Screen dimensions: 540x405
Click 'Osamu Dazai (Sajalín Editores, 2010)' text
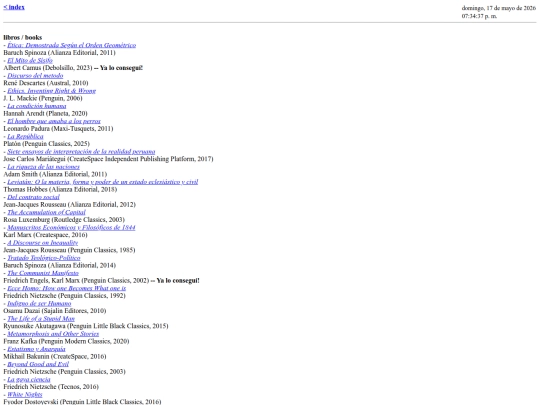pyautogui.click(x=55, y=311)
